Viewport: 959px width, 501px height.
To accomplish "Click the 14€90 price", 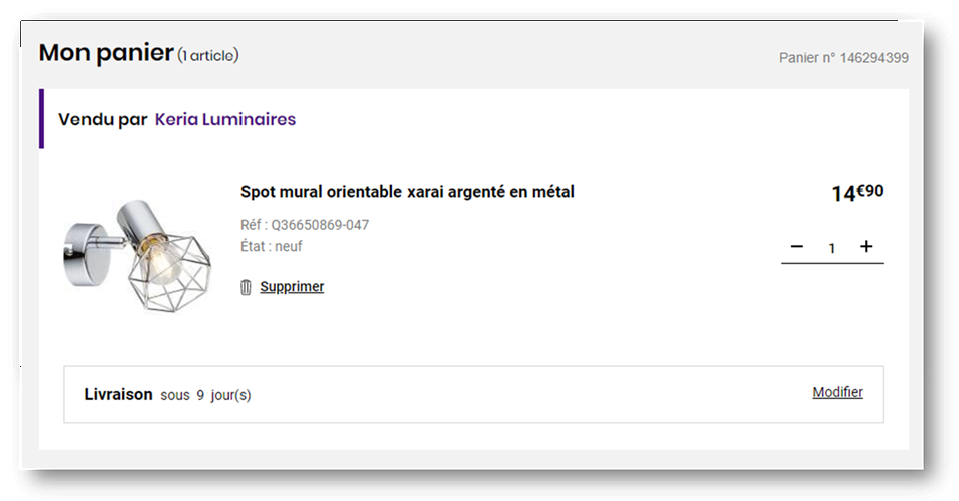I will [x=856, y=192].
